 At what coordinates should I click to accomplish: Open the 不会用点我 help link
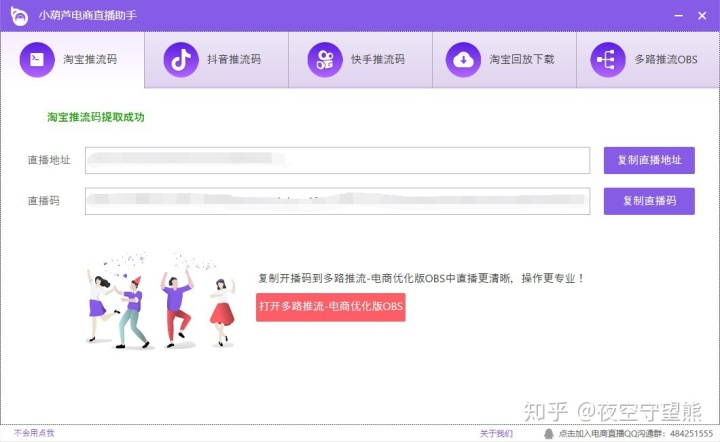[x=34, y=433]
